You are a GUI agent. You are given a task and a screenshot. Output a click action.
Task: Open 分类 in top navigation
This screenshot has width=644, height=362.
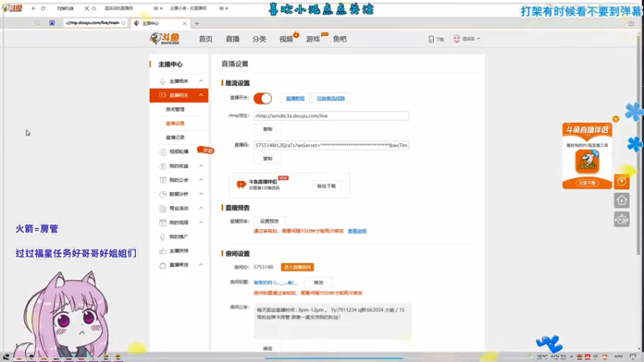(259, 39)
